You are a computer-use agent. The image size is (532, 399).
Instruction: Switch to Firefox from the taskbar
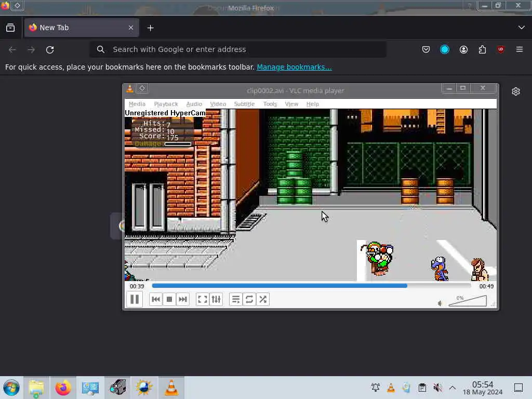(x=63, y=388)
